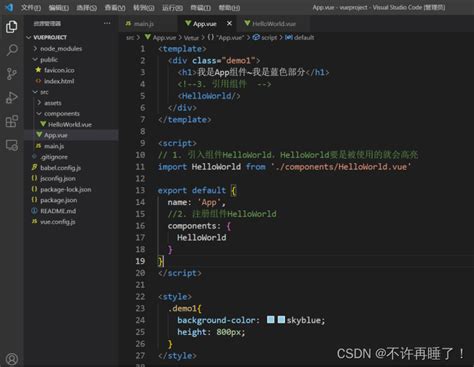Open the 文件 (File) menu

click(31, 7)
